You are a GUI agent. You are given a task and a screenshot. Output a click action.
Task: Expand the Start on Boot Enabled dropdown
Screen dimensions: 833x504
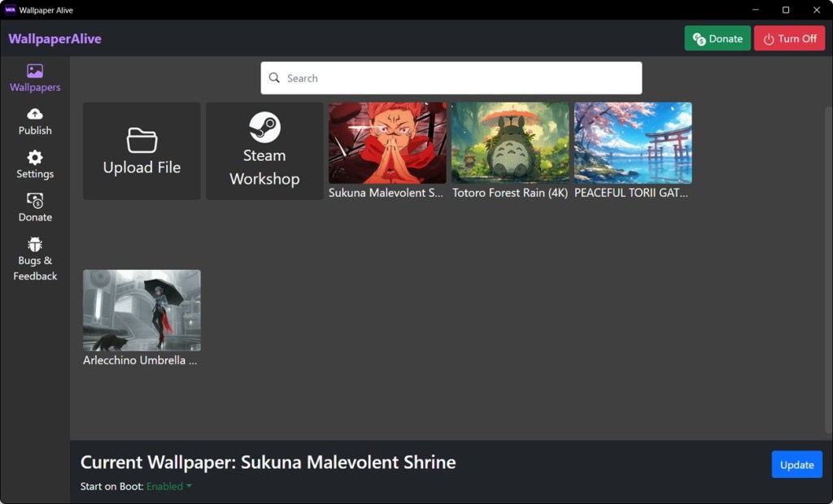[x=169, y=486]
